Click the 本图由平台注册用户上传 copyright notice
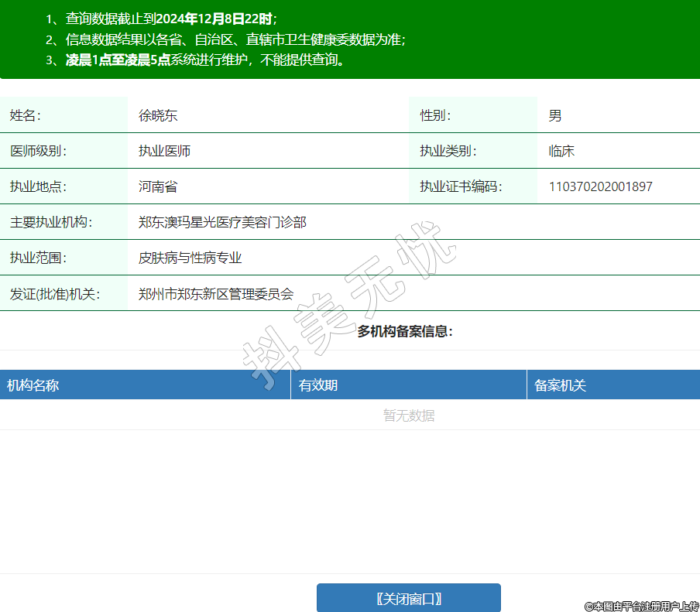The image size is (700, 612). 641,606
